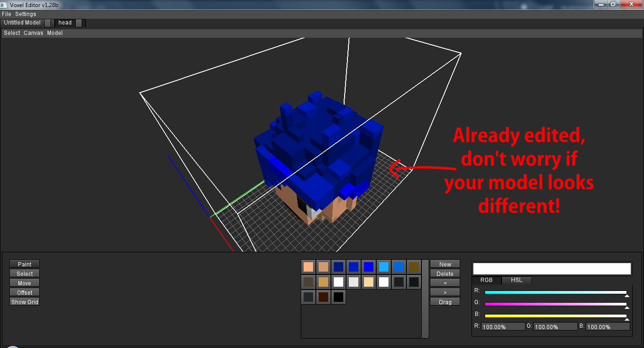The height and width of the screenshot is (348, 644).
Task: Select the dark reddish-brown swatch
Action: [x=323, y=297]
